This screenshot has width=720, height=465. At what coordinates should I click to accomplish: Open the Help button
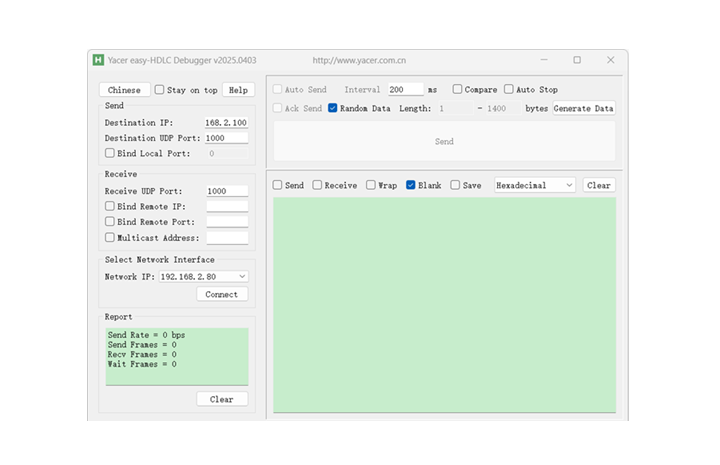coord(238,90)
